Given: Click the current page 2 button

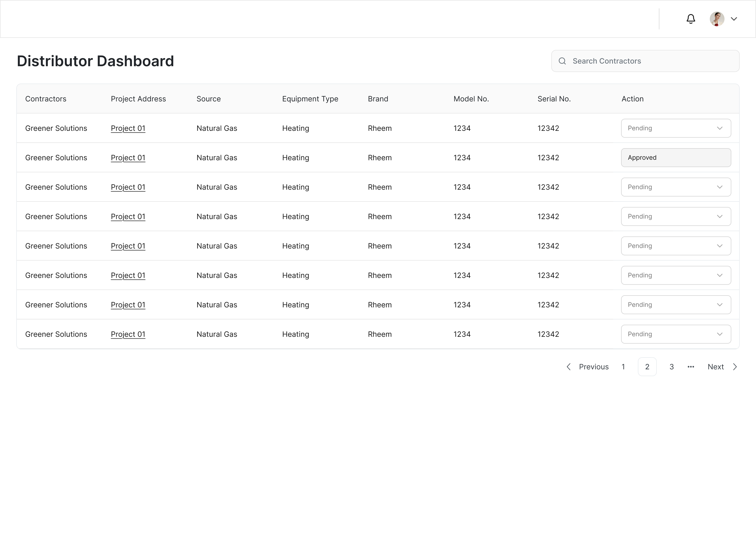Looking at the screenshot, I should (x=647, y=367).
